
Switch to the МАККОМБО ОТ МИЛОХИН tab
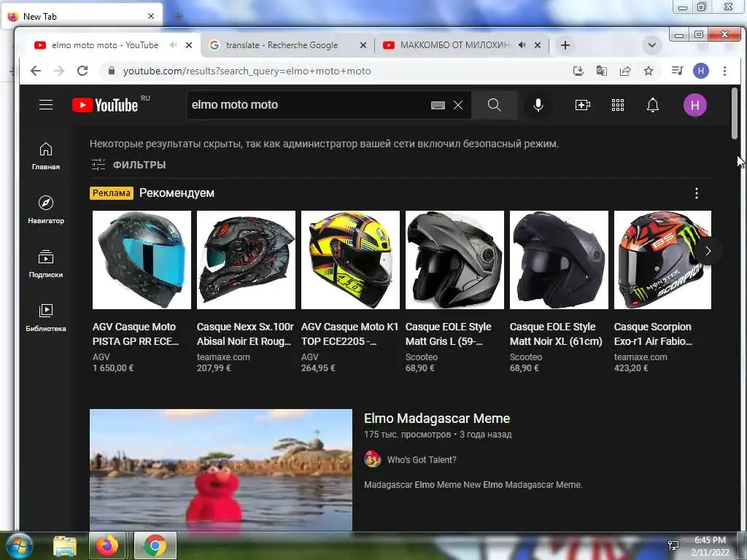tap(454, 45)
